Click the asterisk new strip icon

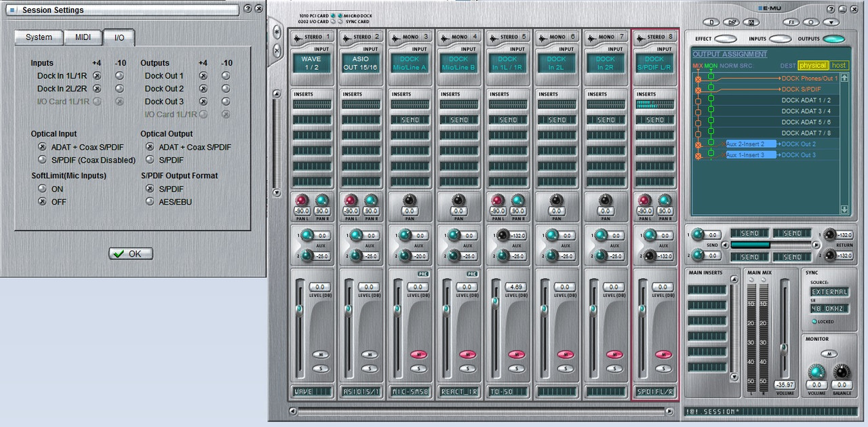(x=277, y=33)
